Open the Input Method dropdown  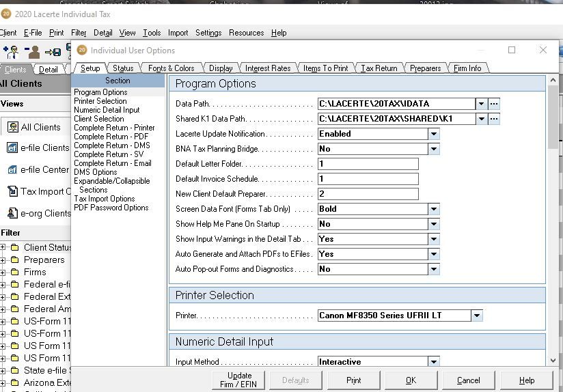(x=434, y=361)
